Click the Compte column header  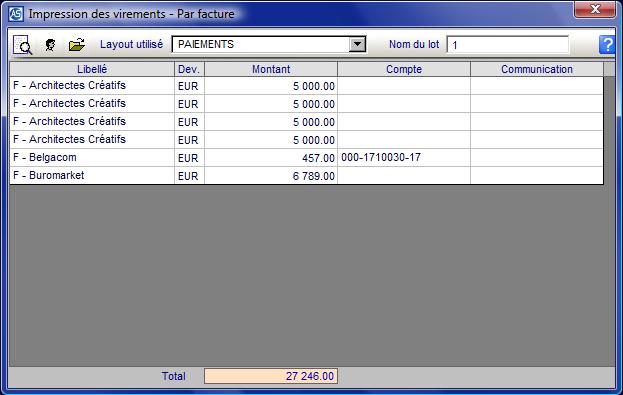click(404, 69)
